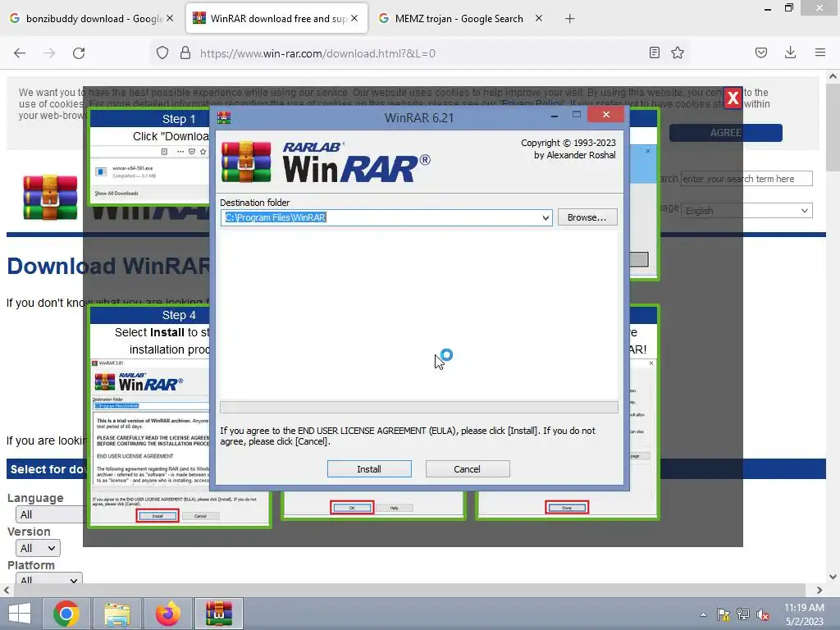
Task: Open Browse... for destination folder
Action: click(587, 217)
